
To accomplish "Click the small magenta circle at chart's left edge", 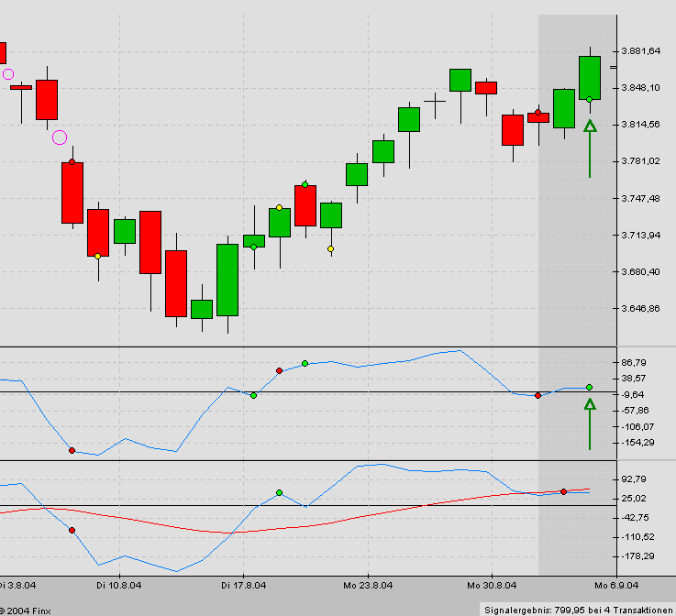I will coord(8,73).
